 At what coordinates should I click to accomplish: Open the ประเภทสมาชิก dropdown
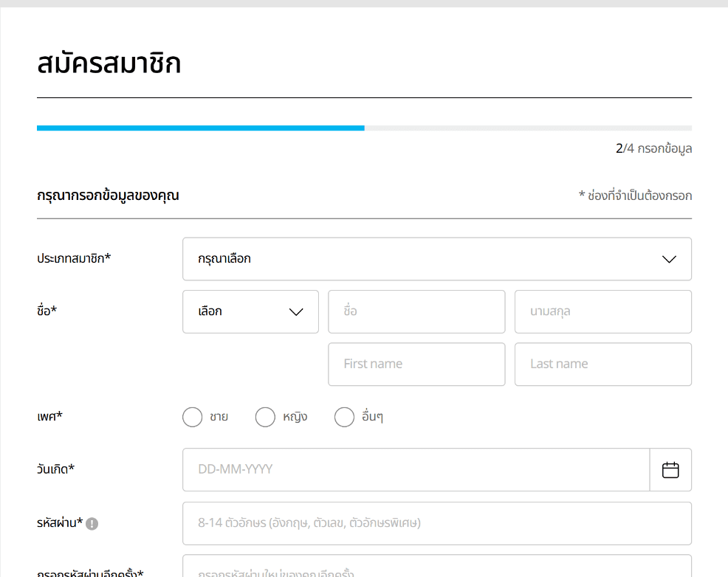[437, 259]
